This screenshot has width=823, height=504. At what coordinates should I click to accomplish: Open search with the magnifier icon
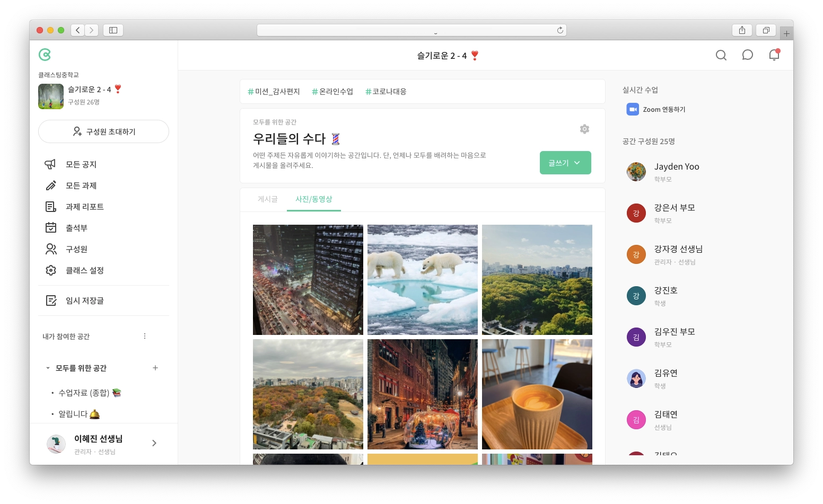[x=721, y=55]
